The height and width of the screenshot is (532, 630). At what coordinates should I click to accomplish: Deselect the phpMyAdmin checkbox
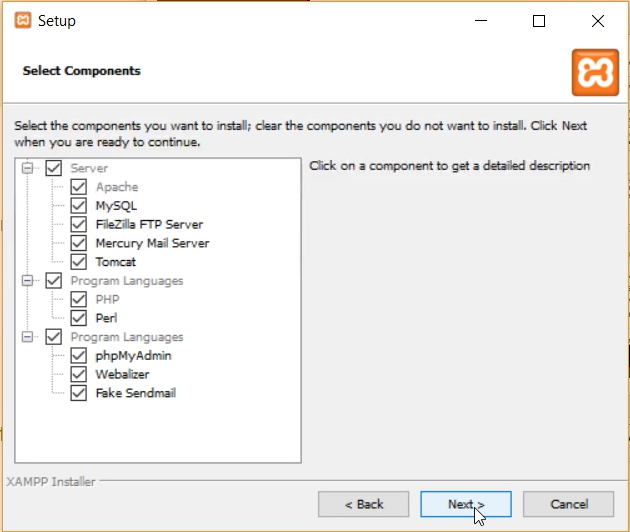[80, 356]
